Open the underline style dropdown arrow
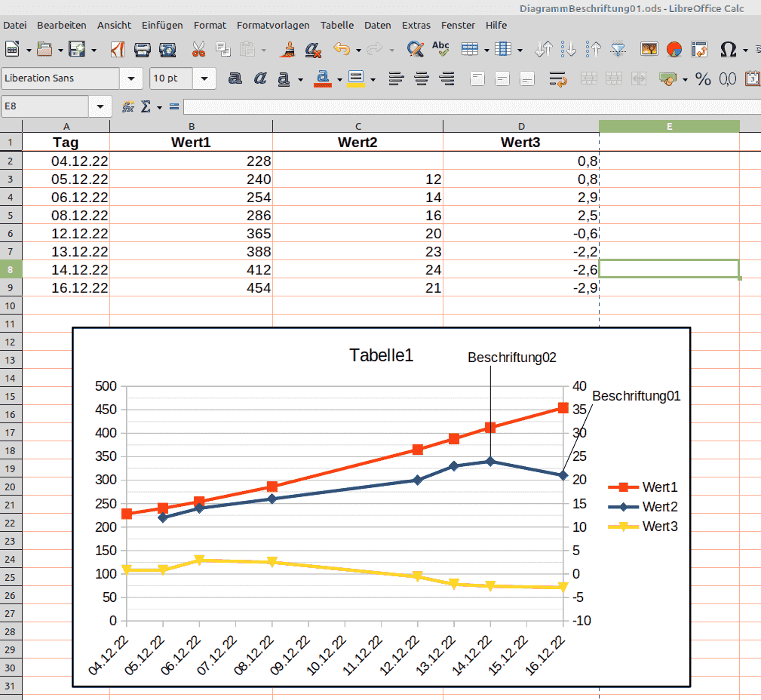Viewport: 761px width, 700px height. tap(300, 79)
